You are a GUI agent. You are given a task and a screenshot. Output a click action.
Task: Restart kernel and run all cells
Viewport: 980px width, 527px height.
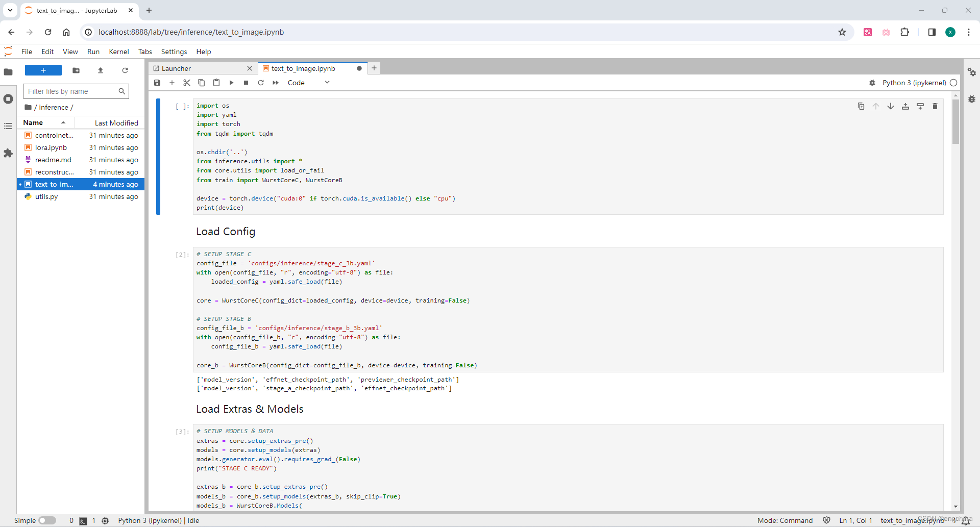276,83
